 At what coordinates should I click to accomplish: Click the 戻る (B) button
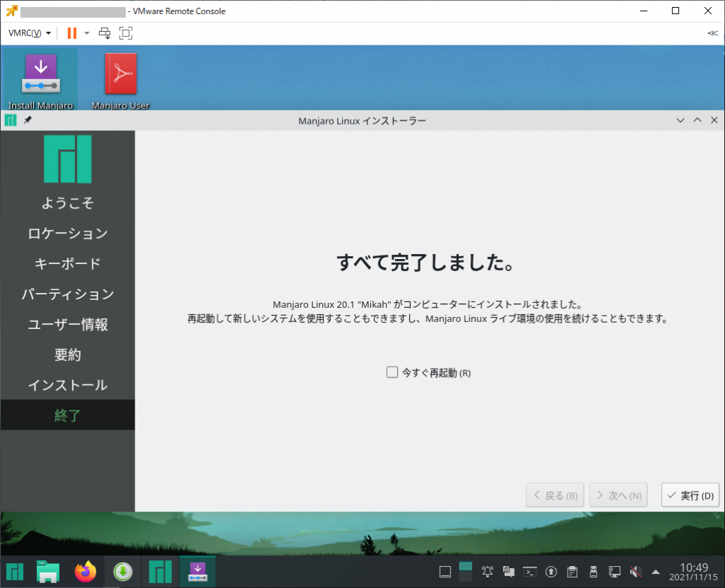tap(555, 495)
